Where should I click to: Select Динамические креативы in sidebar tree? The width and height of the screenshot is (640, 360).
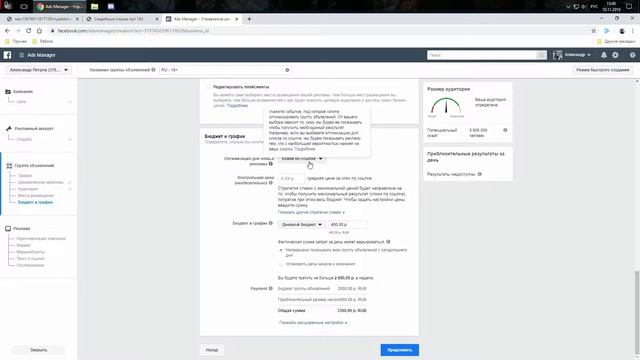click(40, 182)
